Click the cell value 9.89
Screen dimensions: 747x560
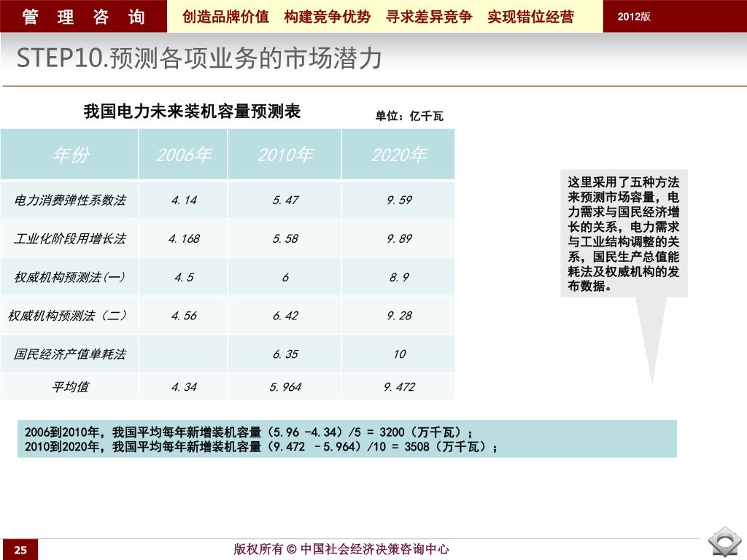pyautogui.click(x=399, y=238)
